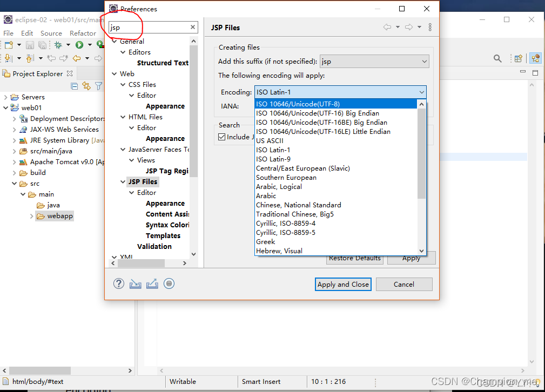Open the Source menu
This screenshot has height=392, width=545.
click(51, 33)
